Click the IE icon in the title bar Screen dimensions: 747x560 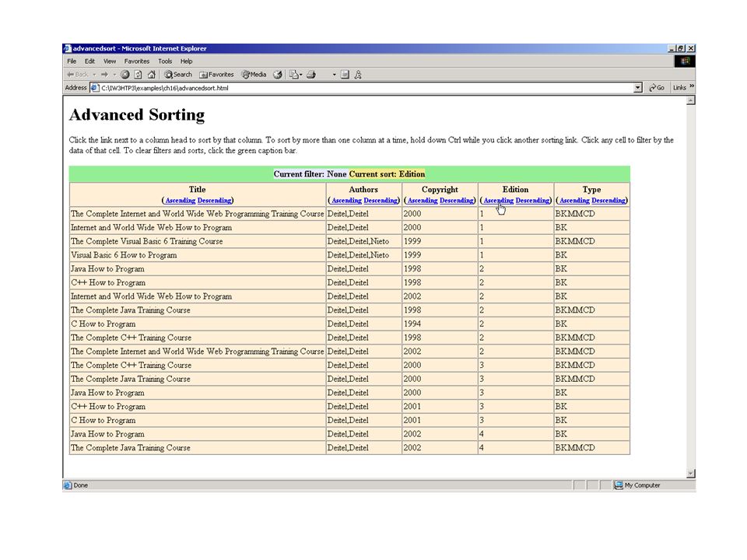pyautogui.click(x=67, y=48)
